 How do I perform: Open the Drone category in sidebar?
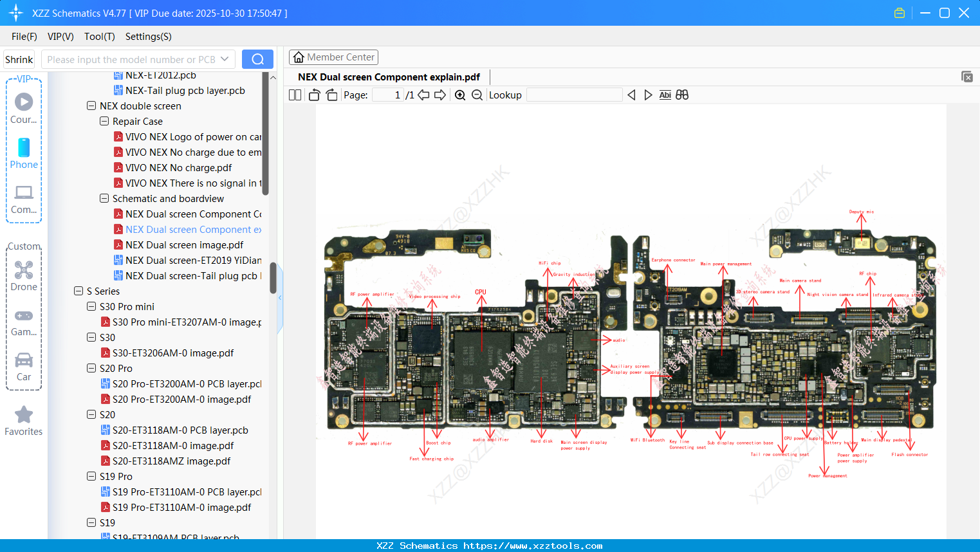pyautogui.click(x=24, y=276)
